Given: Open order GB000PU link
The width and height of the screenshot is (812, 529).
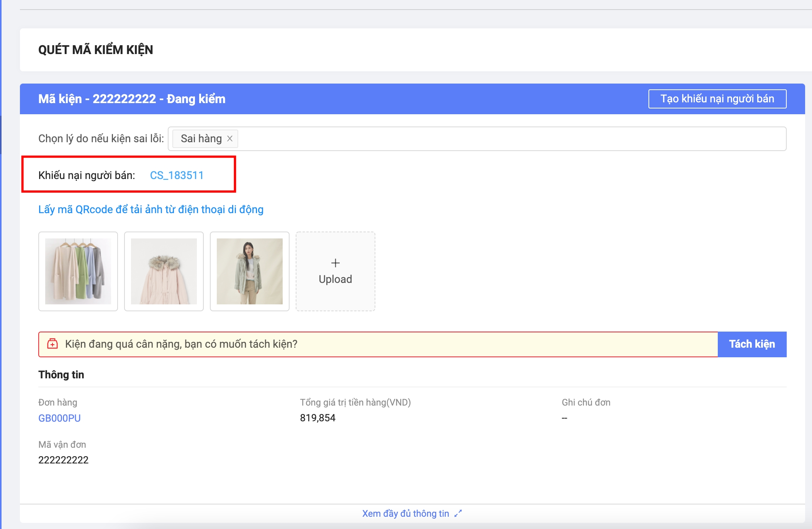Looking at the screenshot, I should [x=59, y=418].
